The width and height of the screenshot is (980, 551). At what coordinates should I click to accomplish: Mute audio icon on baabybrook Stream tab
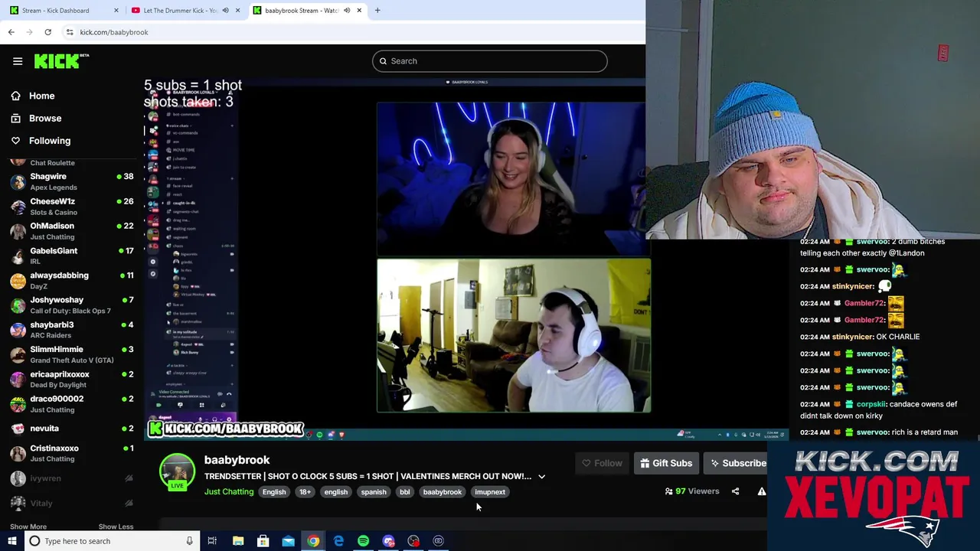[347, 10]
